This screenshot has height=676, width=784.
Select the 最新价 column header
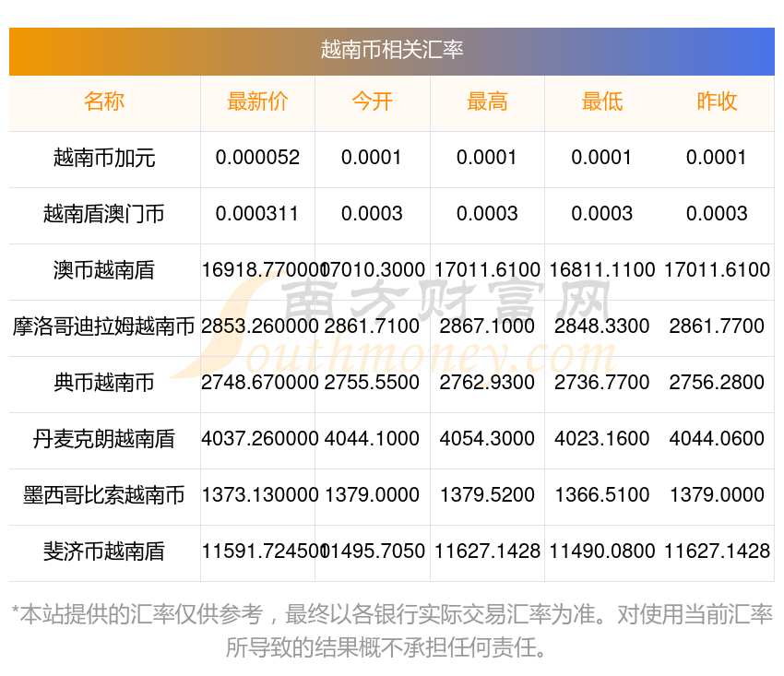[257, 101]
